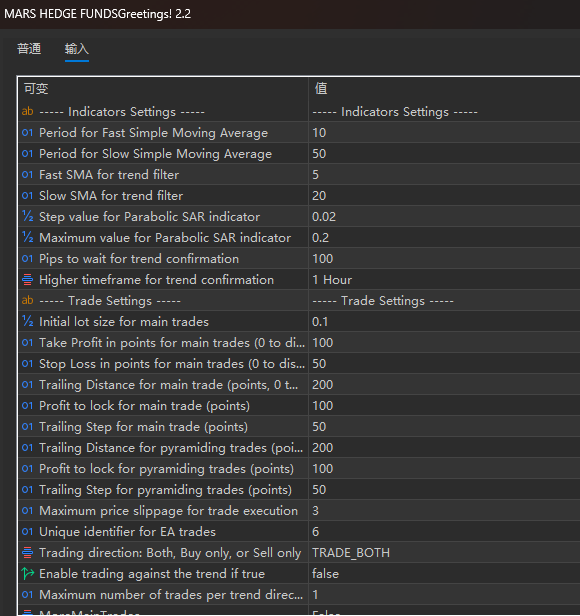Screen dimensions: 580x616
Task: Select the 'Step value for Parabolic SAR indicator' label
Action: [149, 216]
